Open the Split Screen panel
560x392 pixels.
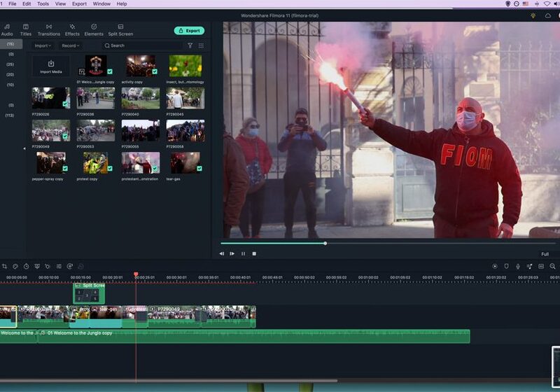coord(120,29)
